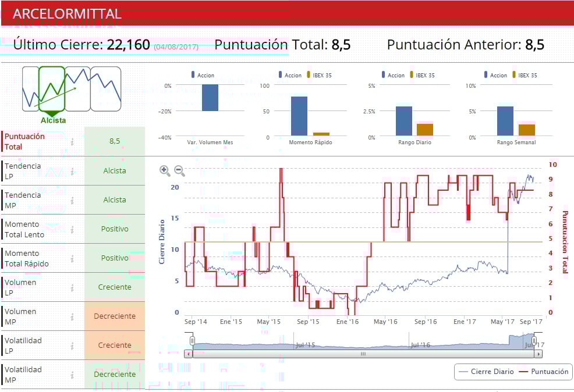Click the Puntuación Anterior 8,5 value
The image size is (574, 392).
(535, 45)
